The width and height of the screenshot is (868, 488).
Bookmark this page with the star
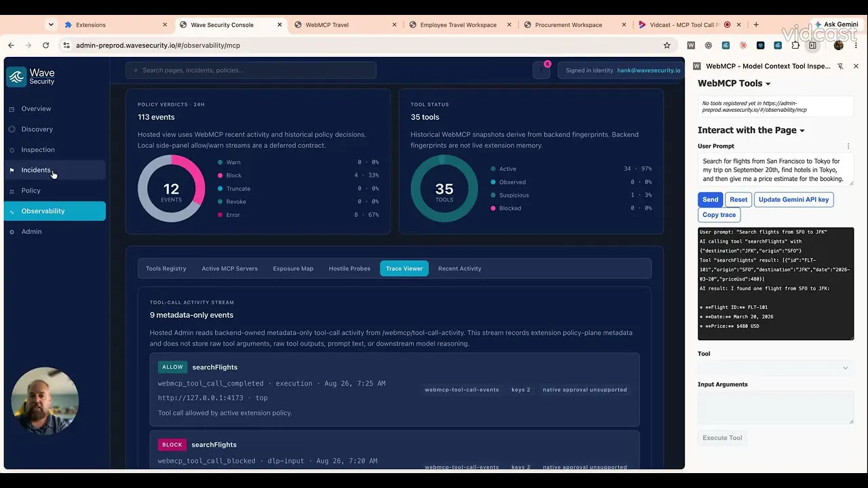[x=667, y=45]
